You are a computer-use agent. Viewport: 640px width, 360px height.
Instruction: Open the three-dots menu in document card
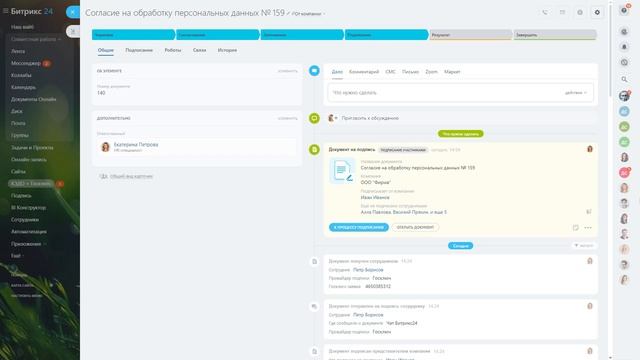coord(588,228)
